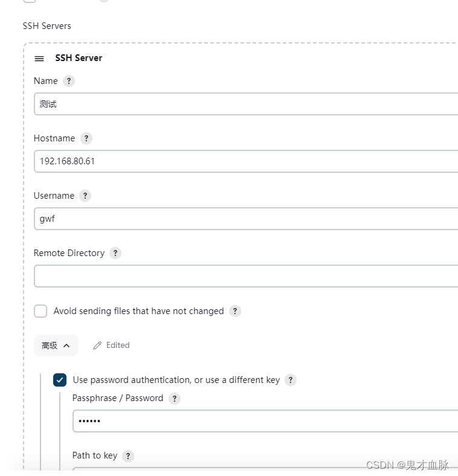Uncheck Use password authentication checkbox
Viewport: 458px width, 476px height.
[60, 380]
